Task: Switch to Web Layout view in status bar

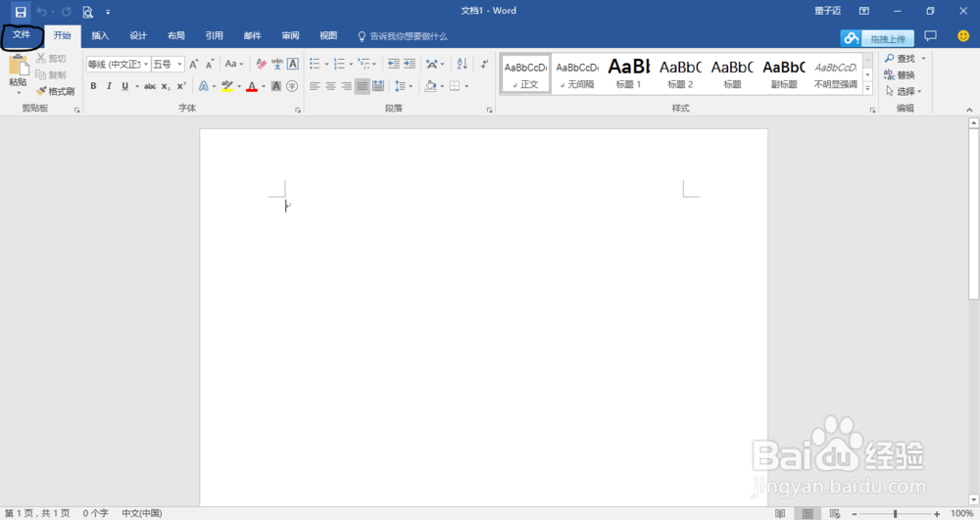Action: tap(834, 513)
